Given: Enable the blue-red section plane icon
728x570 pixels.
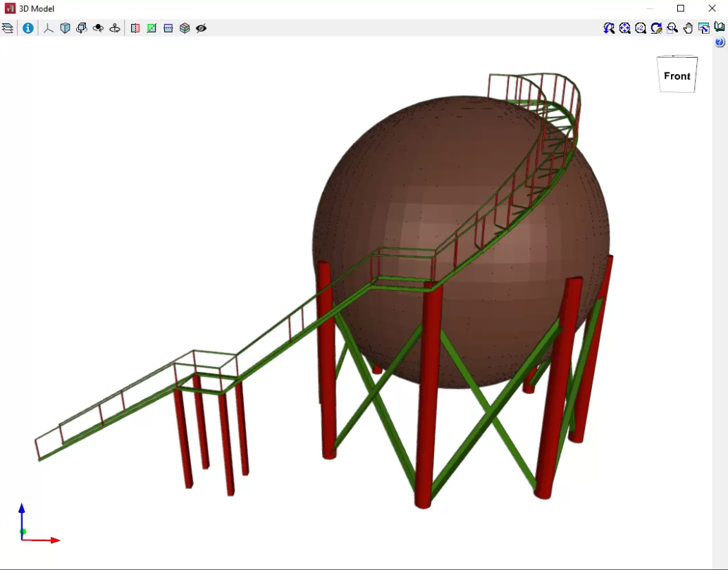Looking at the screenshot, I should point(135,28).
